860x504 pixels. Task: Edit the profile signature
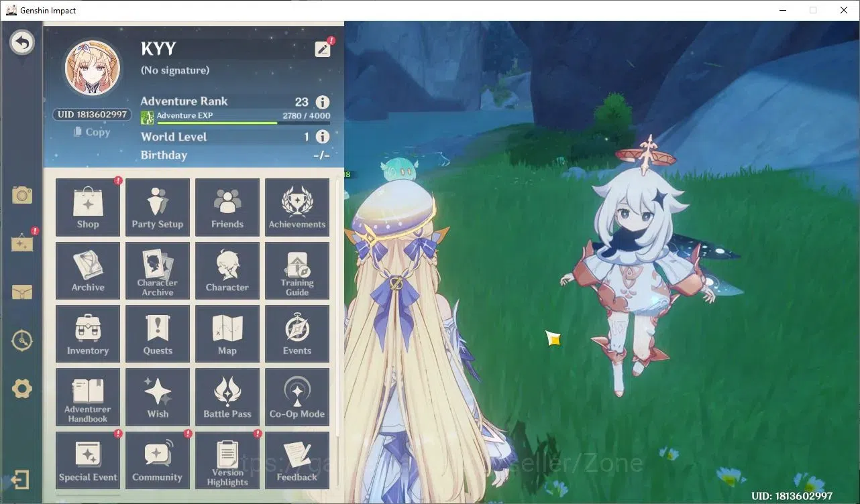click(x=323, y=49)
